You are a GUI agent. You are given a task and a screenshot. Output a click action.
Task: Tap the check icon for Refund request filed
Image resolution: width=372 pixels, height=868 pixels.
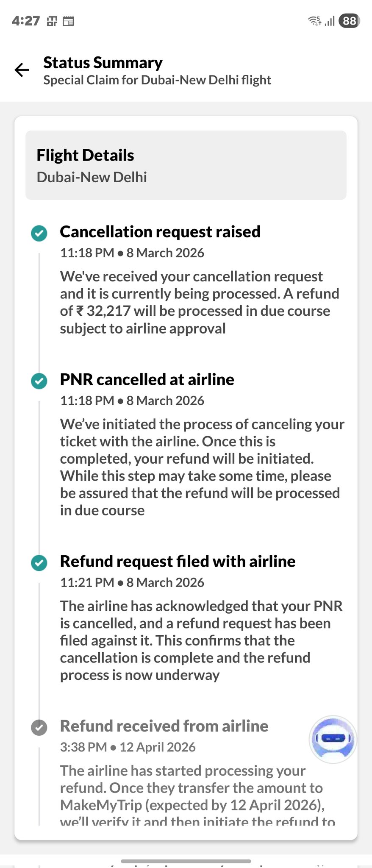(39, 563)
